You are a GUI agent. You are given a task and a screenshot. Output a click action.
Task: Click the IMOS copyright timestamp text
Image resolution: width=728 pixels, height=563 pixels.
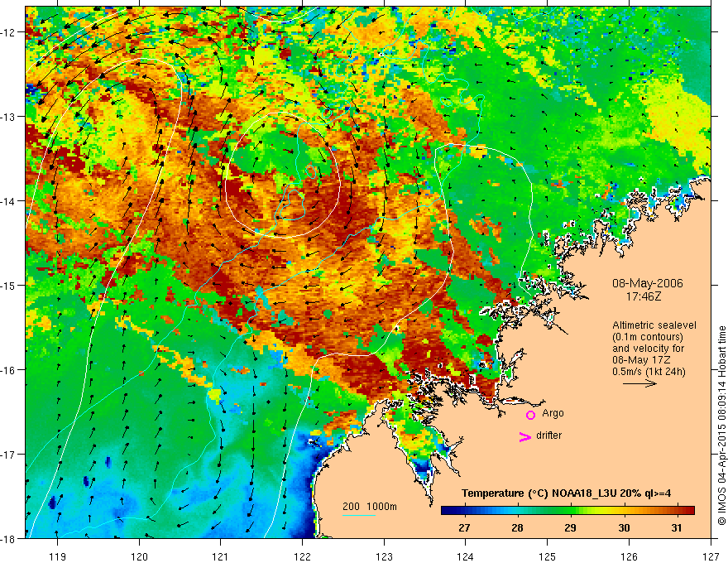point(721,425)
